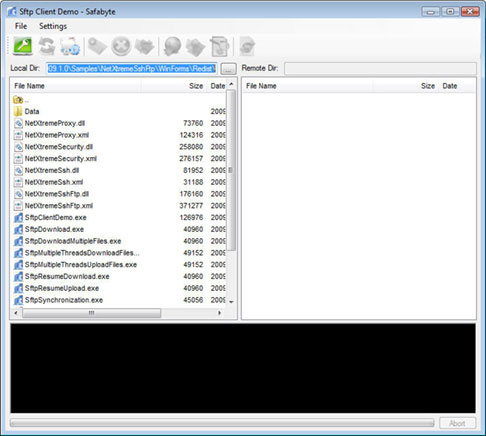Click the NetXtremeSsh.xml file icon

(18, 182)
